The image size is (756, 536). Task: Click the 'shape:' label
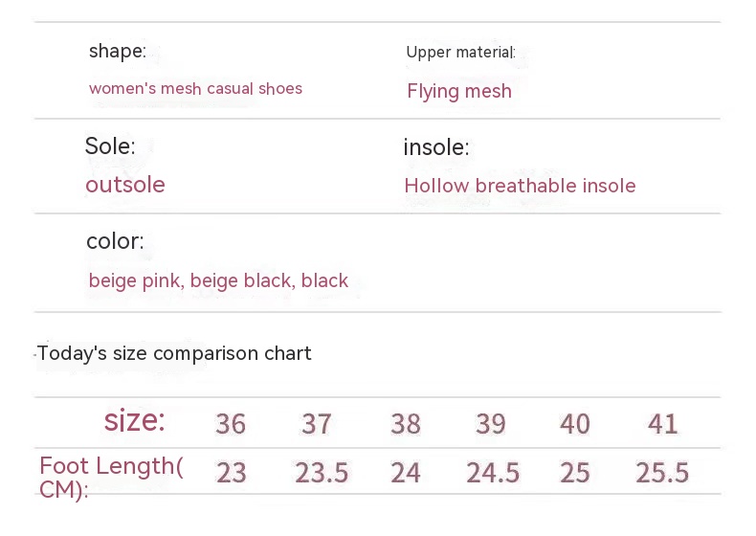click(118, 51)
